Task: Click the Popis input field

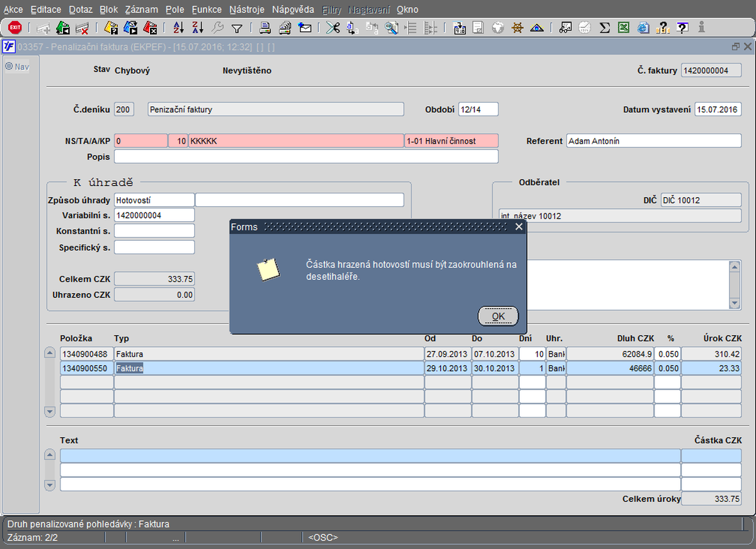Action: click(306, 156)
